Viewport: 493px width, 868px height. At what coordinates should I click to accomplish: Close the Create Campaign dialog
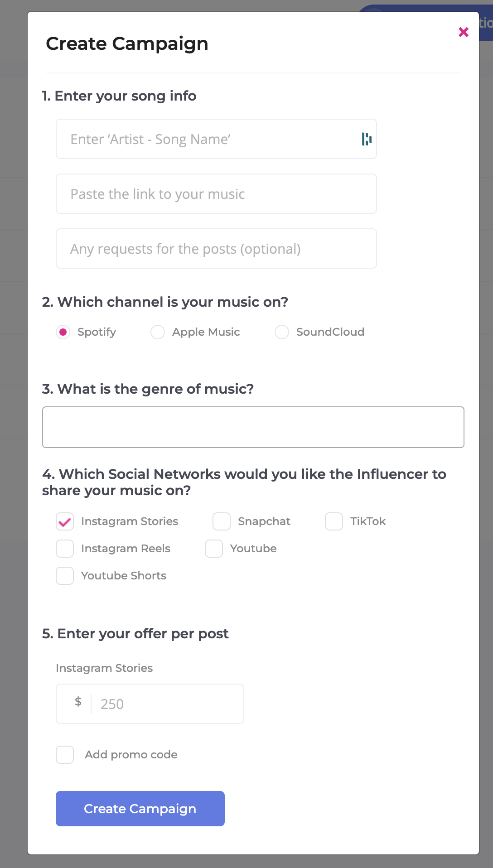[463, 32]
